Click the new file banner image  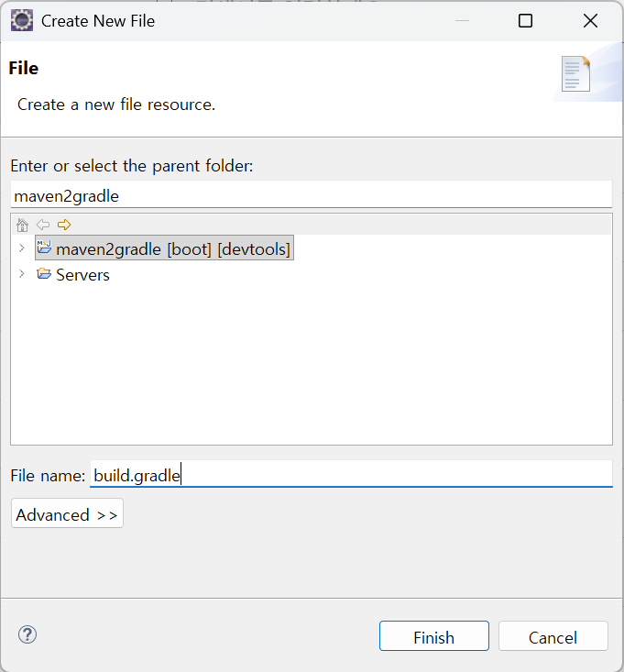point(576,76)
